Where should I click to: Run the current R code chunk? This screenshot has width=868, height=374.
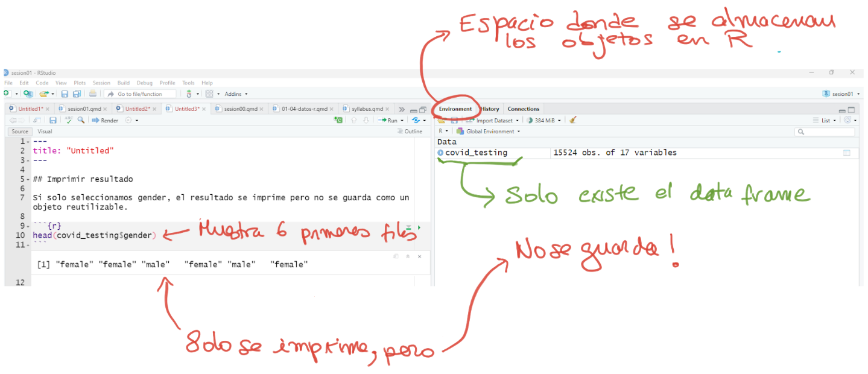tap(419, 227)
